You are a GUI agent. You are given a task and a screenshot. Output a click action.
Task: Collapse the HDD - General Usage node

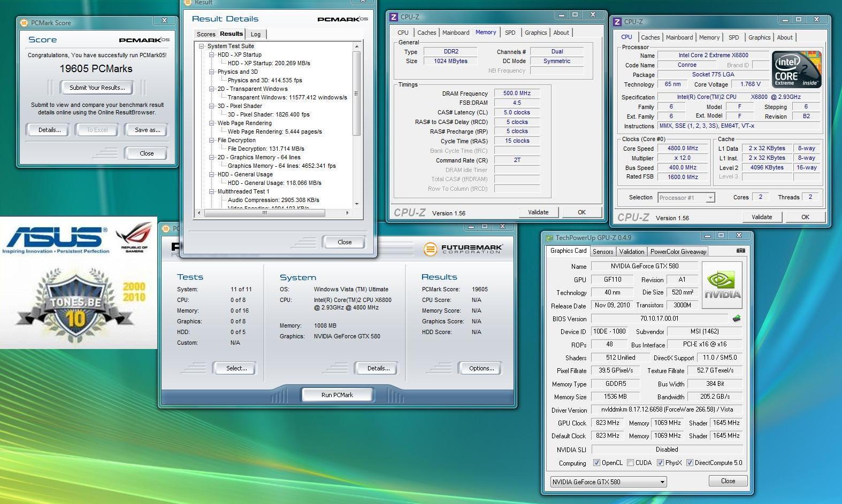pyautogui.click(x=212, y=174)
